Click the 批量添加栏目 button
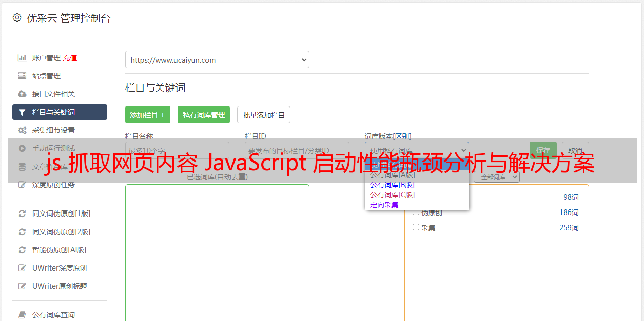644x321 pixels. [263, 115]
